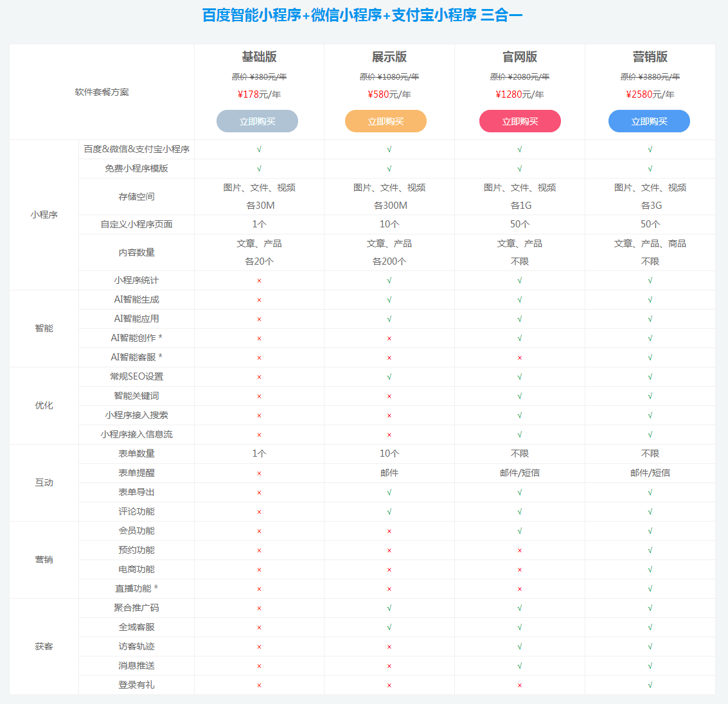The image size is (728, 704).
Task: Click the 表单数量 row label
Action: tap(136, 453)
